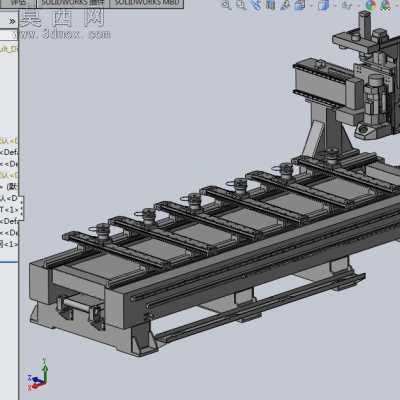The width and height of the screenshot is (400, 400).
Task: Select the tree row ending in T<1>
Action: pyautogui.click(x=9, y=210)
